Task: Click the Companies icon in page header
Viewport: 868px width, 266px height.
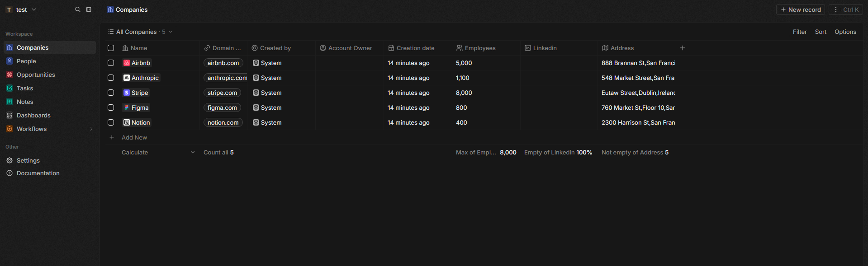Action: click(110, 9)
